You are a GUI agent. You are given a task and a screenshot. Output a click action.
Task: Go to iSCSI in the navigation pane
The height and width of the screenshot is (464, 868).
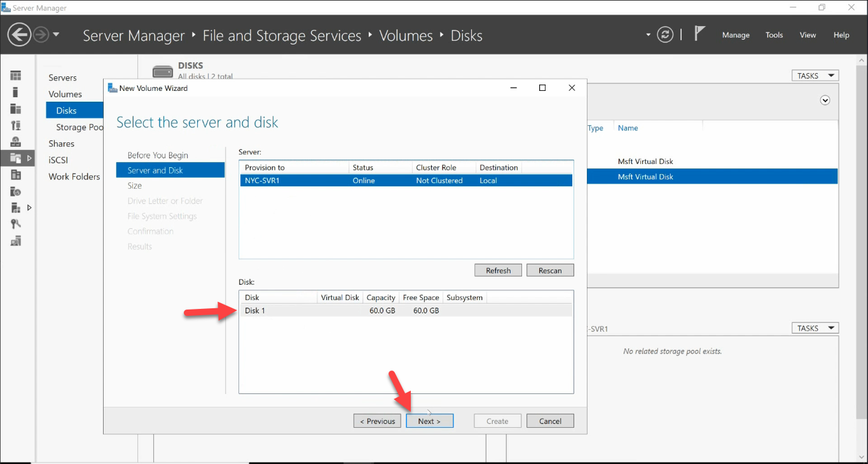point(58,160)
